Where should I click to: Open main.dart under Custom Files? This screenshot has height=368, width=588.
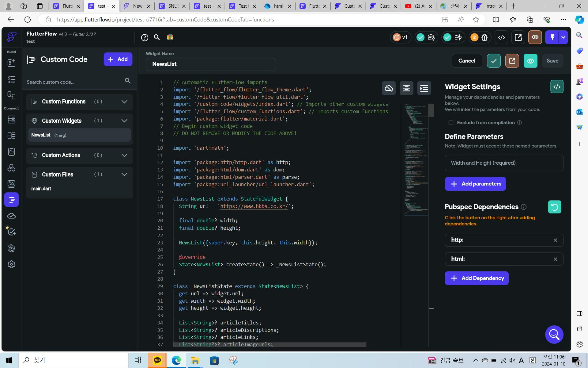tap(41, 189)
